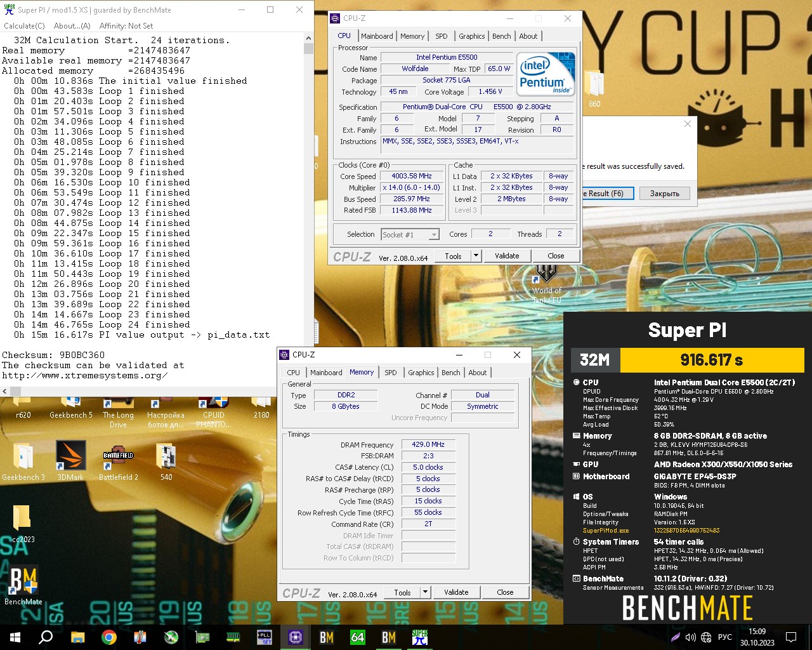Click Core Speed value 4003.58 MHz
This screenshot has height=650, width=812.
[x=411, y=176]
